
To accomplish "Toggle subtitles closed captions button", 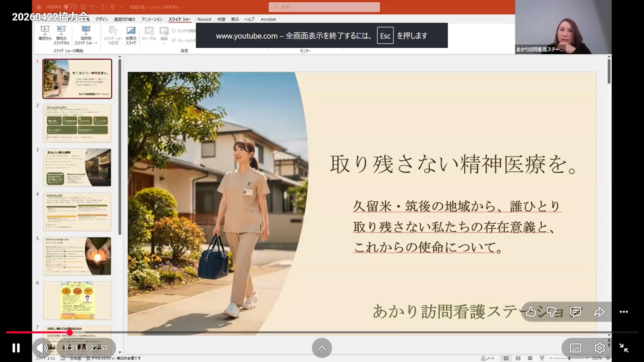I will [x=576, y=348].
